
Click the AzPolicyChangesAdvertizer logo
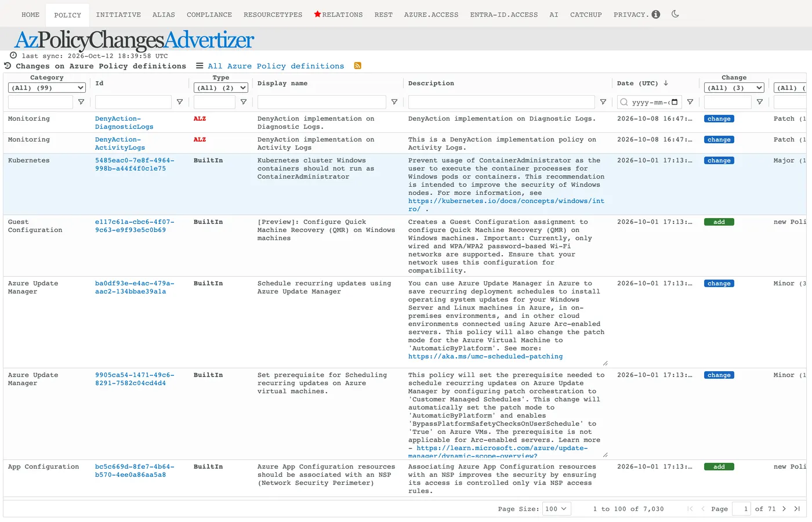click(x=134, y=39)
